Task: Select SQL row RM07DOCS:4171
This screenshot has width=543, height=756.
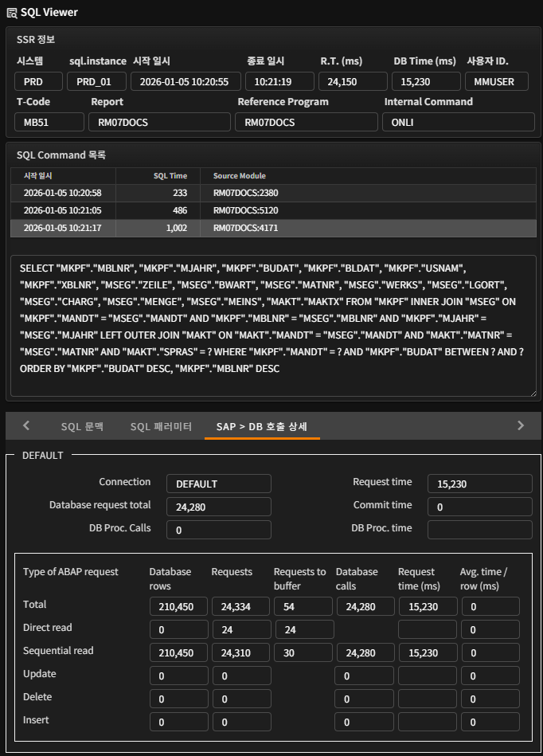Action: coord(273,228)
